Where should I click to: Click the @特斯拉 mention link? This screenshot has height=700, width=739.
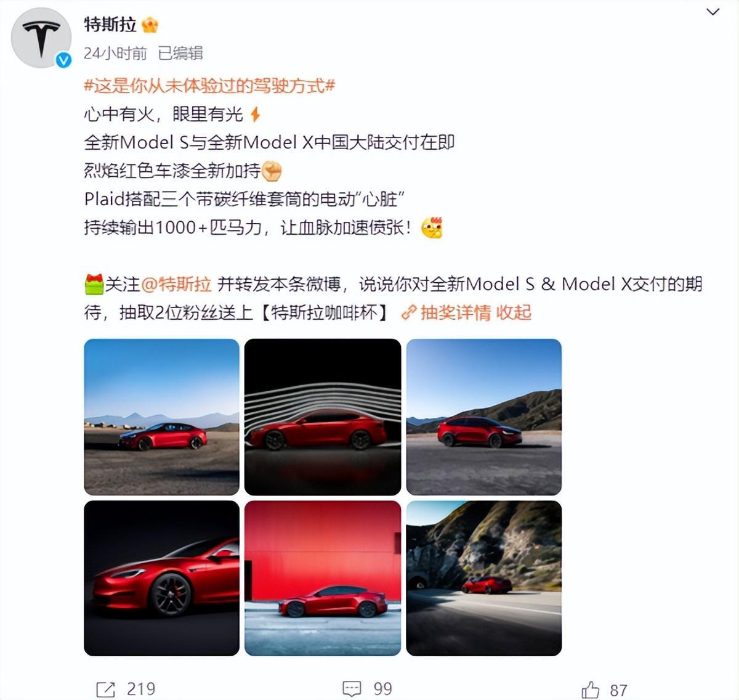coord(176,284)
